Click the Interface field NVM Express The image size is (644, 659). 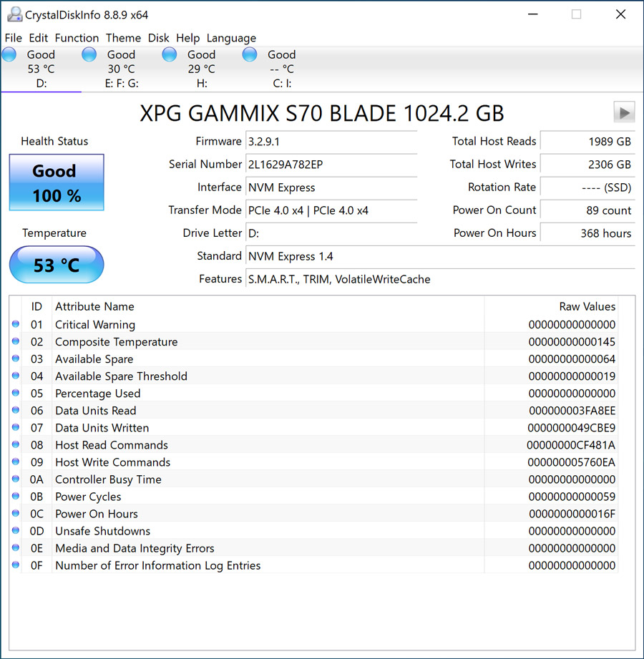coord(331,187)
